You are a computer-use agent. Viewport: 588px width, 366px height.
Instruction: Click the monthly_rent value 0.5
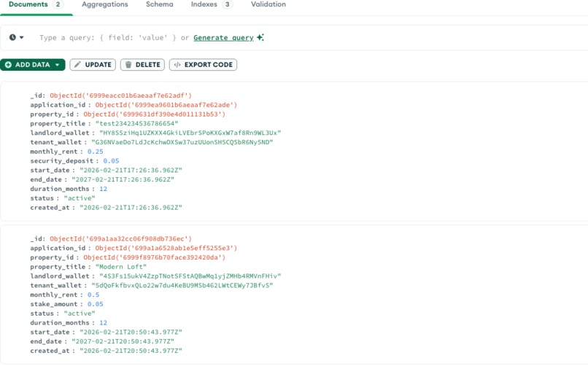tap(93, 295)
